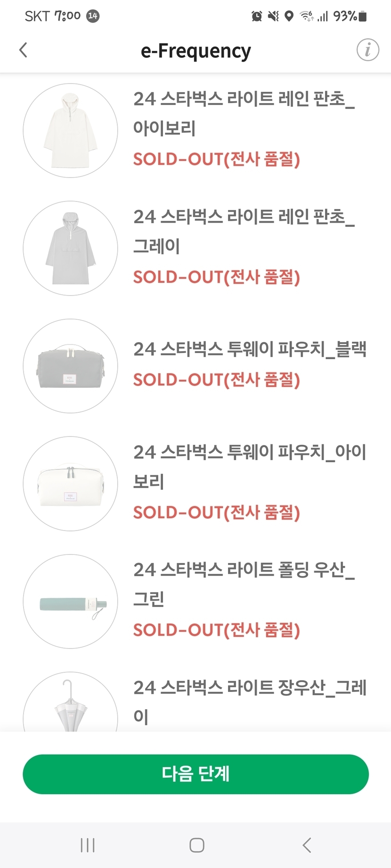Select the ivory rain poncho thumbnail
391x868 pixels.
70,130
